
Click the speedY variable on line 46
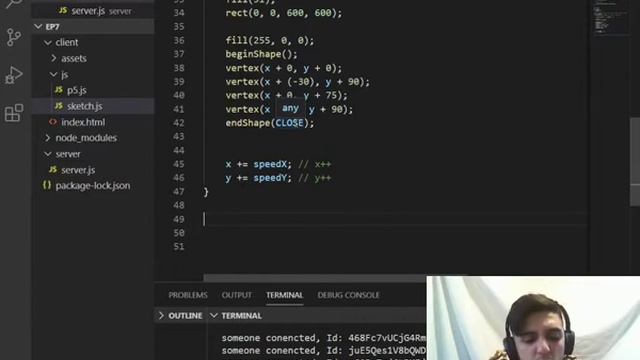point(270,178)
